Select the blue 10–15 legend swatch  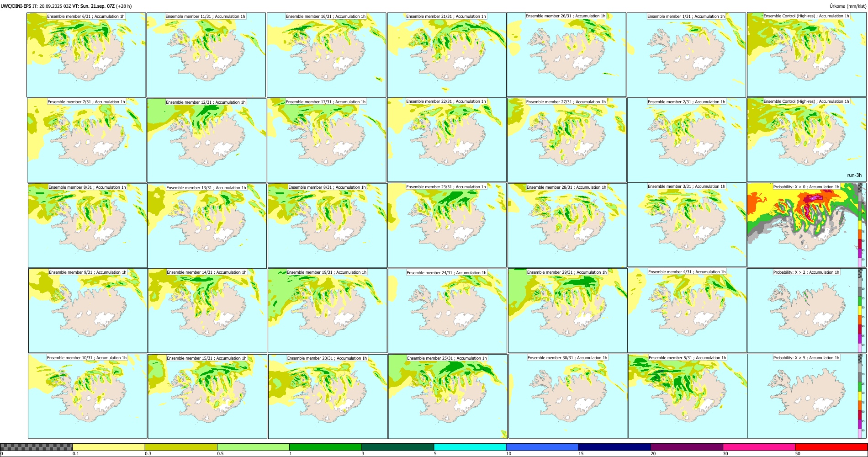pyautogui.click(x=542, y=447)
